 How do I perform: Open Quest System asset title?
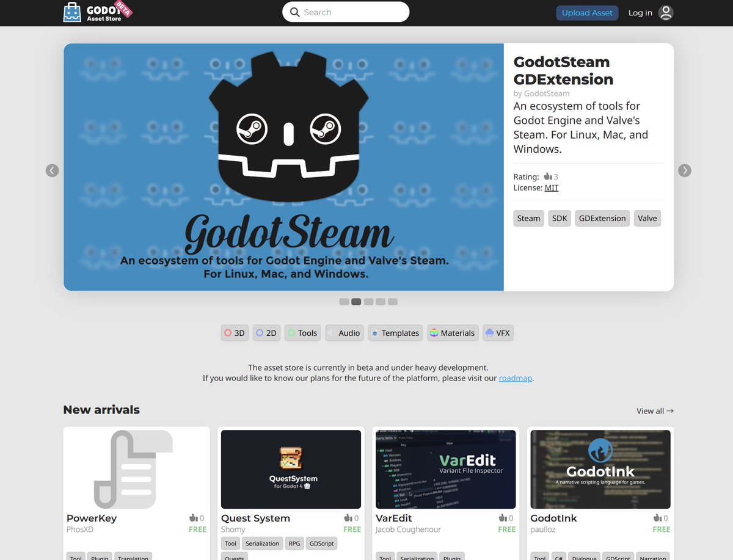tap(255, 518)
